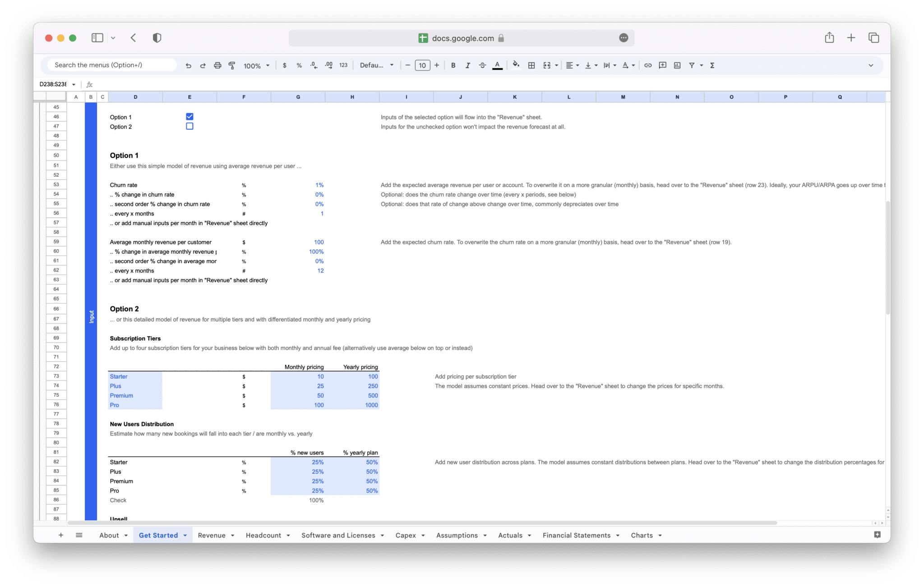Open the font selection dropdown
This screenshot has height=587, width=924.
pos(377,65)
